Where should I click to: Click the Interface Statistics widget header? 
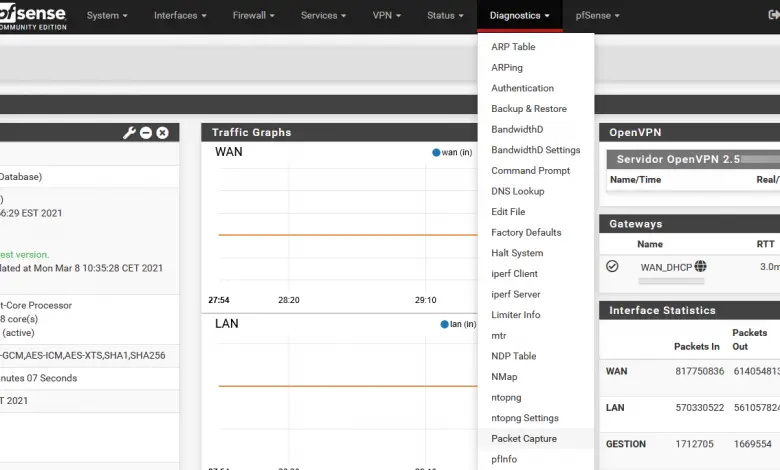coord(689,311)
